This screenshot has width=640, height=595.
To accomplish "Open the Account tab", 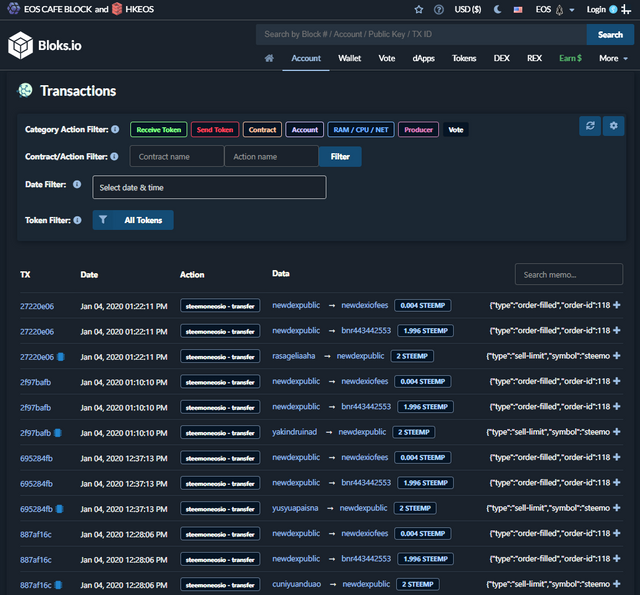I will [306, 58].
